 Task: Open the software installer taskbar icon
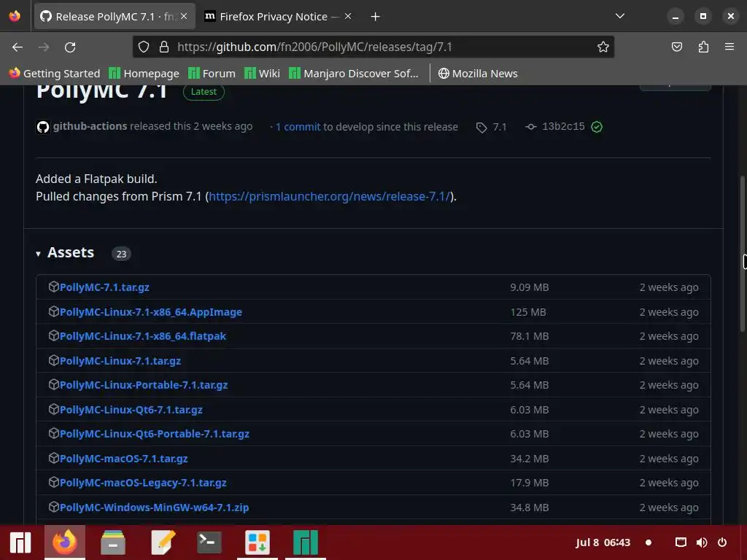[258, 542]
